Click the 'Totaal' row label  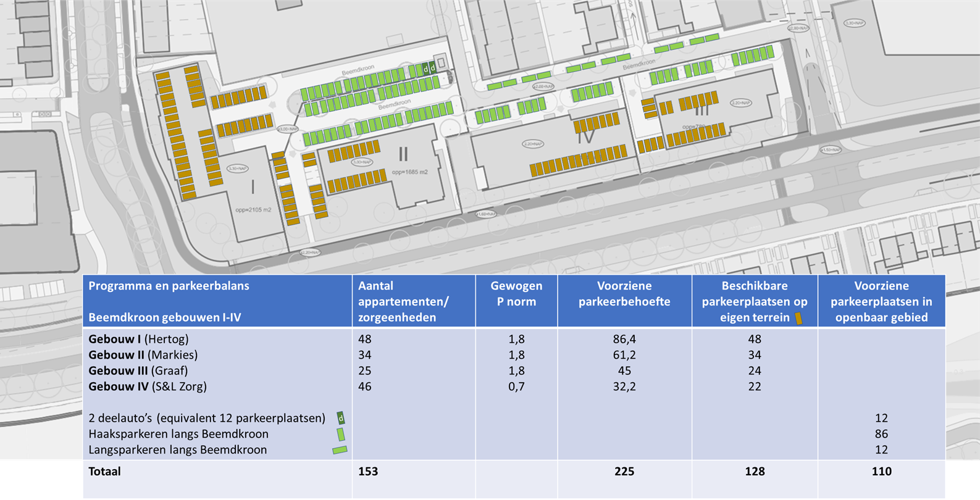coord(104,472)
